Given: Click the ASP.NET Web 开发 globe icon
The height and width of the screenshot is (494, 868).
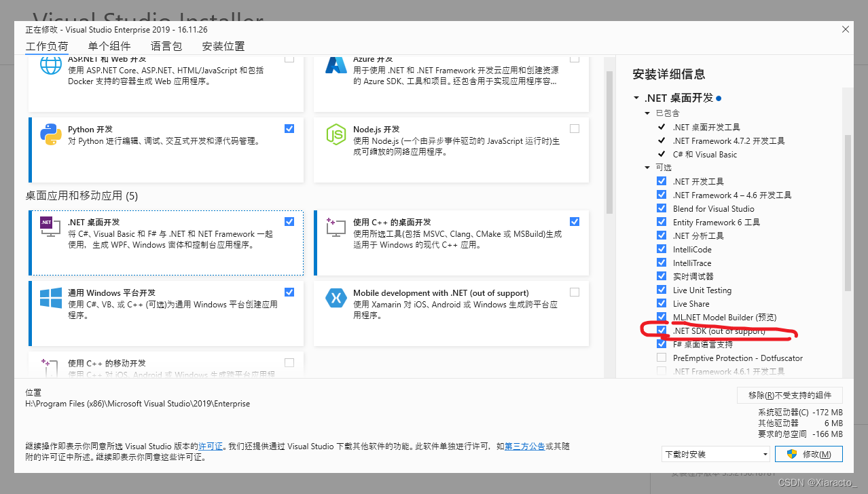Looking at the screenshot, I should tap(50, 65).
